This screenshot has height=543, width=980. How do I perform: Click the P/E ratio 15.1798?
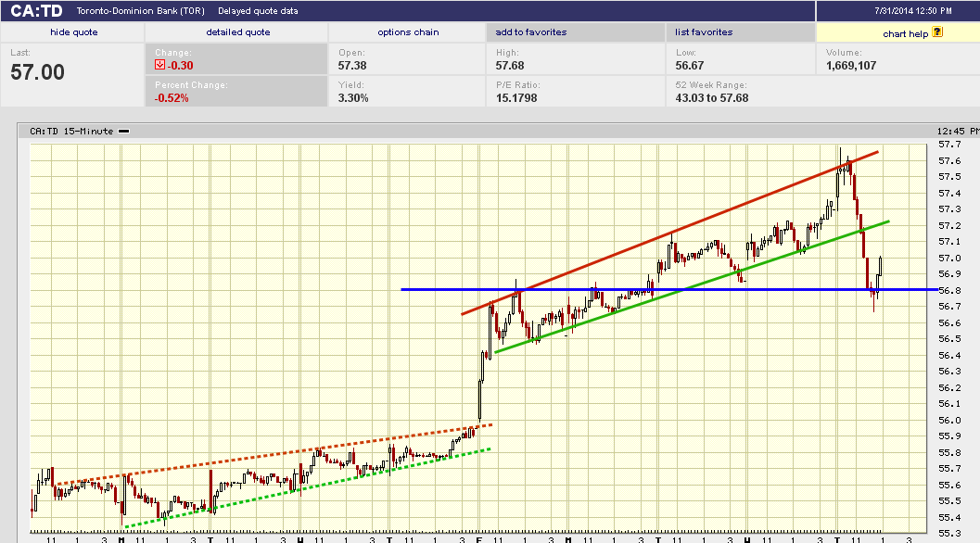coord(516,98)
